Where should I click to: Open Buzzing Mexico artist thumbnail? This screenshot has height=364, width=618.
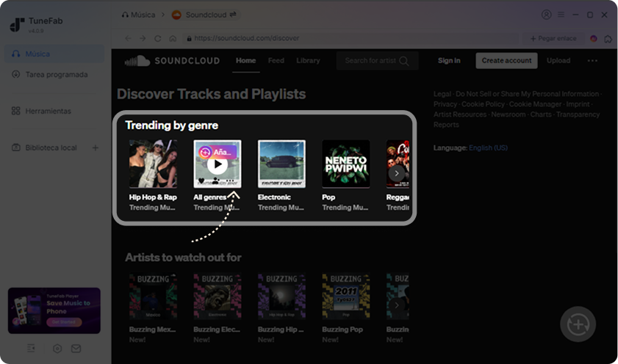point(153,296)
